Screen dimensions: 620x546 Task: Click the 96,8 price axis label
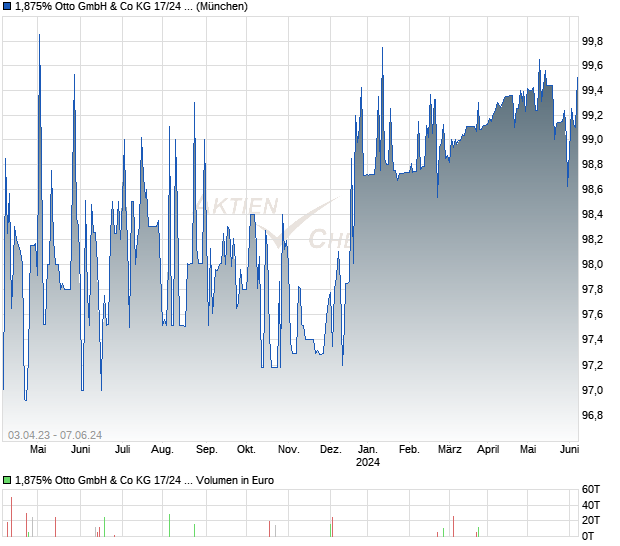pyautogui.click(x=592, y=415)
